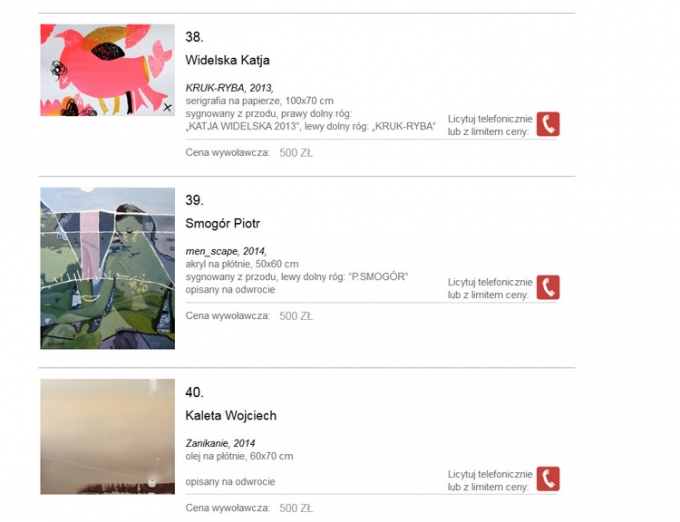
Task: Click 'Licytuj telefonicznie' text for lot 38
Action: click(490, 119)
